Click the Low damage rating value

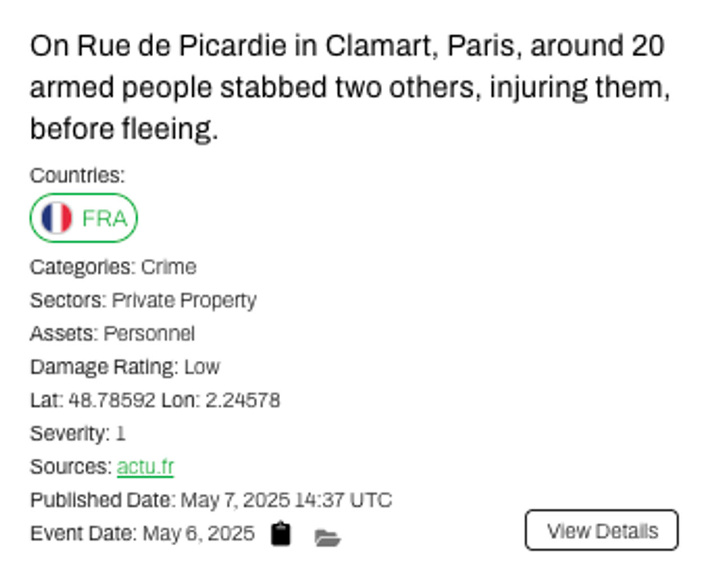pyautogui.click(x=202, y=367)
